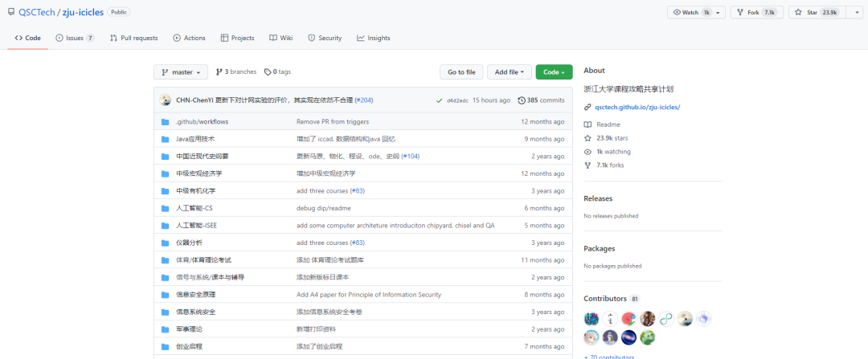The width and height of the screenshot is (868, 359).
Task: Open the 中级有机化学 folder
Action: tap(195, 191)
